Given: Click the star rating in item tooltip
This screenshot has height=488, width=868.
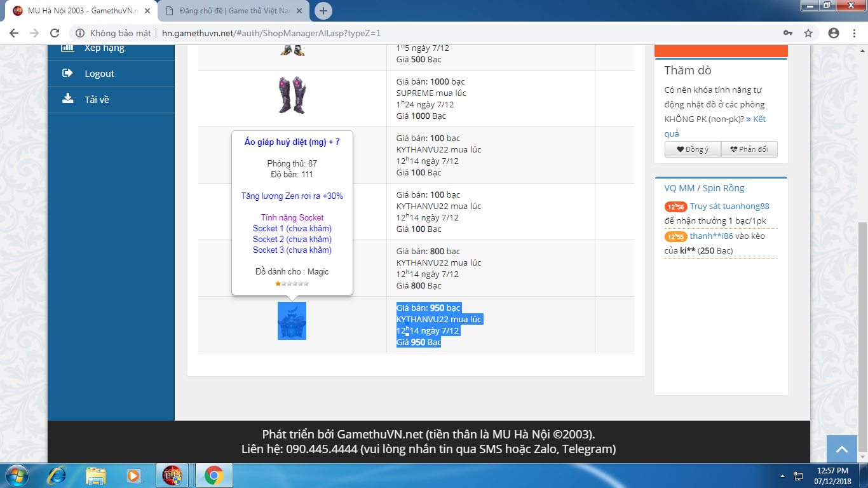Looking at the screenshot, I should 292,283.
